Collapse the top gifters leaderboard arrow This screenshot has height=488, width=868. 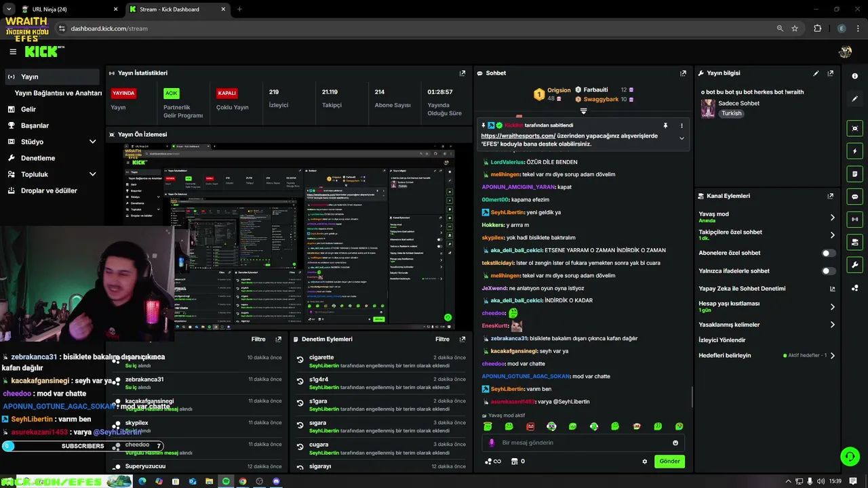(583, 111)
